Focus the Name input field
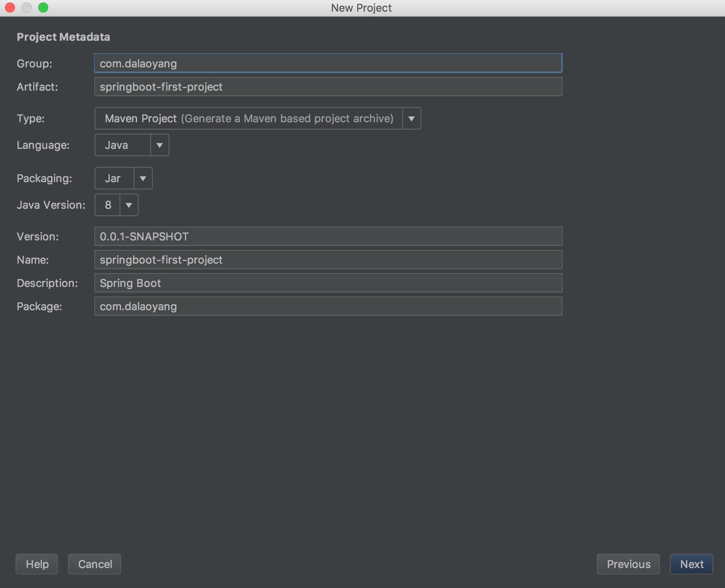This screenshot has height=588, width=725. 328,259
